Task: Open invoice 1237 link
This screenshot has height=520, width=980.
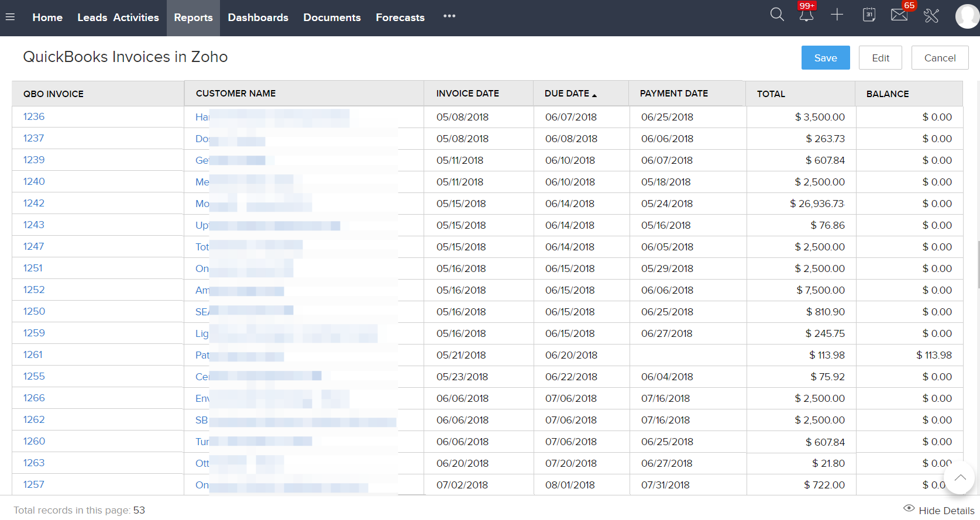Action: point(33,138)
